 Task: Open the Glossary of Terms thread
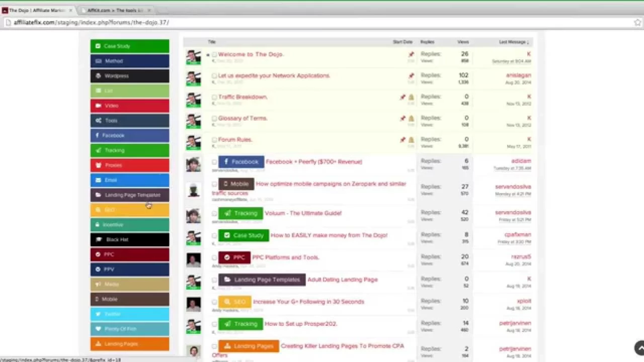point(243,118)
